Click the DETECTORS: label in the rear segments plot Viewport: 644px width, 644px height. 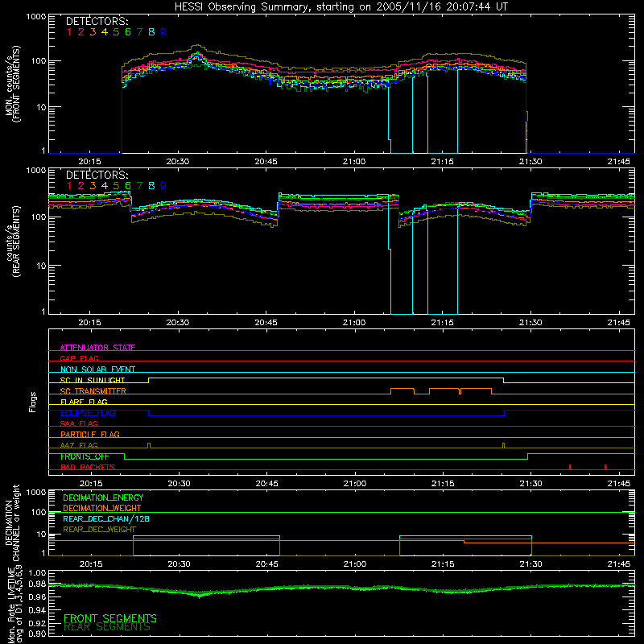click(x=97, y=175)
